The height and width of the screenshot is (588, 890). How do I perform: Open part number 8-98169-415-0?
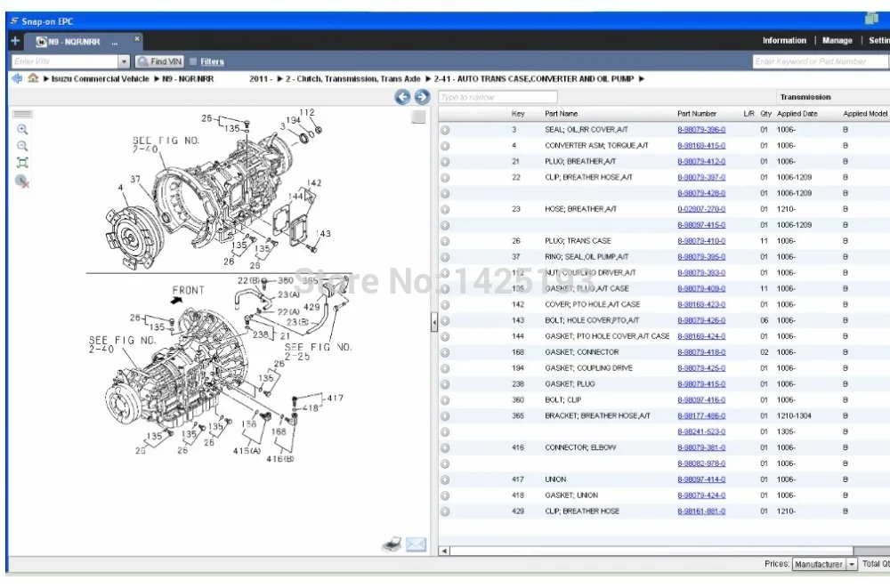(x=701, y=145)
